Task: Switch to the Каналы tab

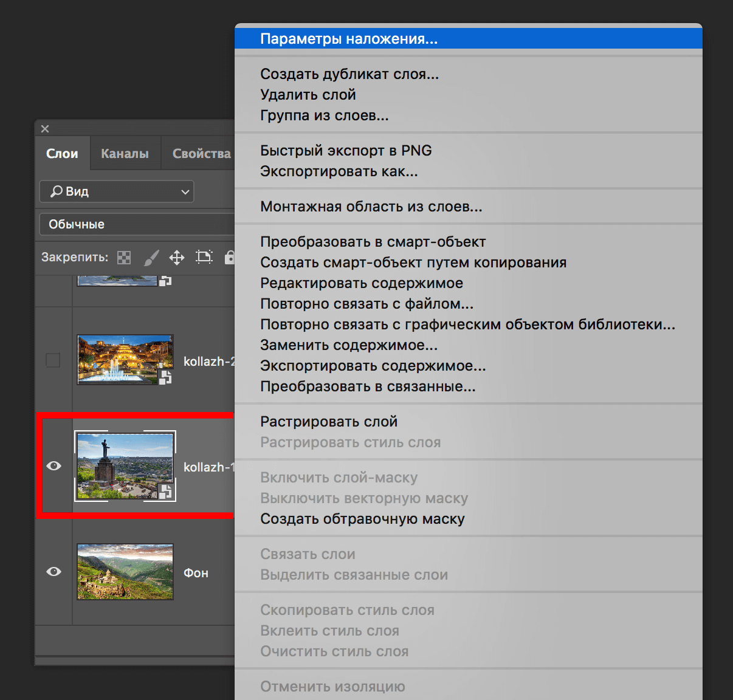Action: click(x=125, y=154)
